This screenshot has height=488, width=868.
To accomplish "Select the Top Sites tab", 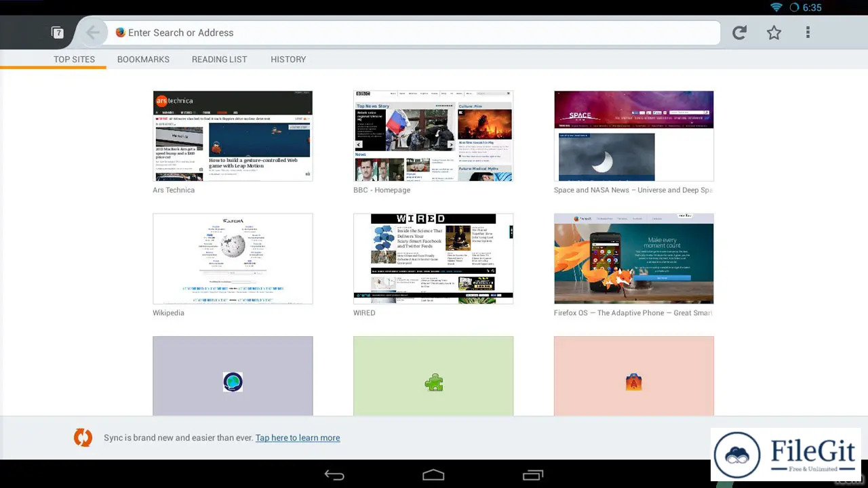I will point(75,60).
